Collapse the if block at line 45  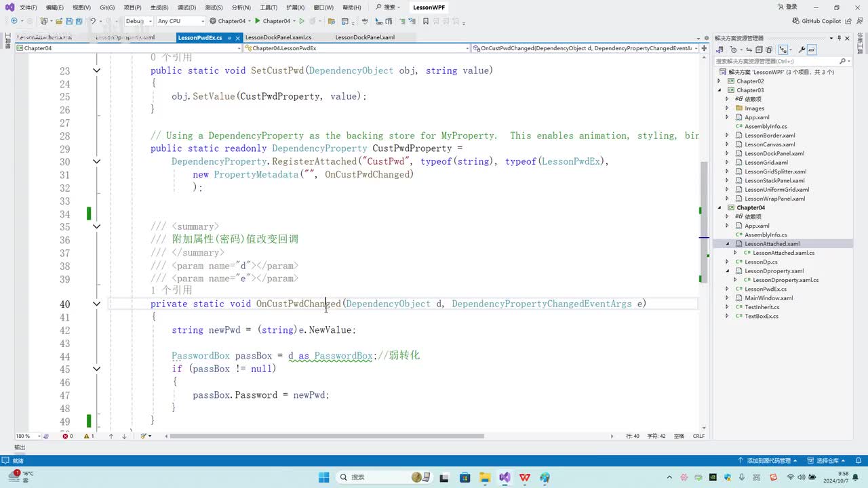pos(96,369)
